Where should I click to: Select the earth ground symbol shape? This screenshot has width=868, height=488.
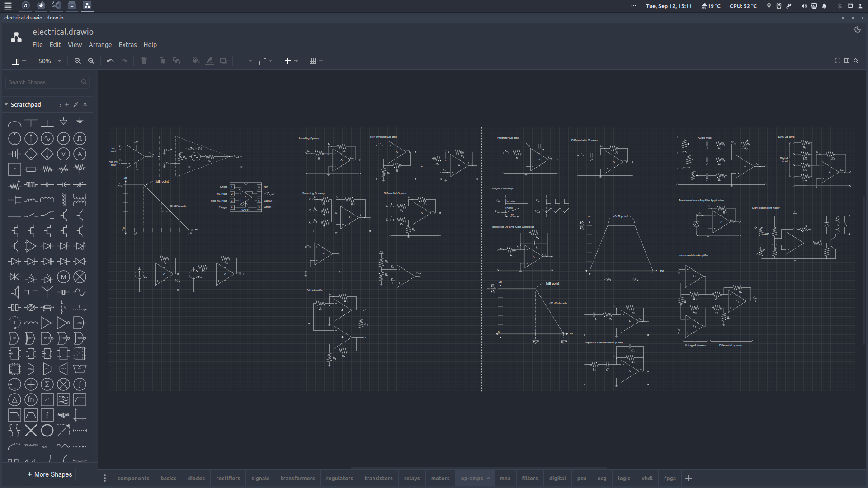click(80, 121)
